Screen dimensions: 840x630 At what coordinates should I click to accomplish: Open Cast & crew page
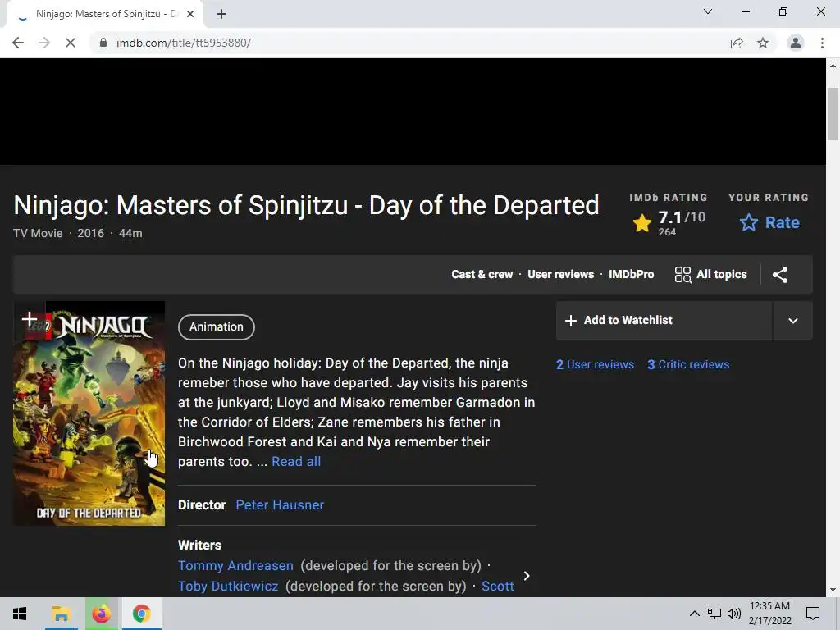[x=482, y=274]
